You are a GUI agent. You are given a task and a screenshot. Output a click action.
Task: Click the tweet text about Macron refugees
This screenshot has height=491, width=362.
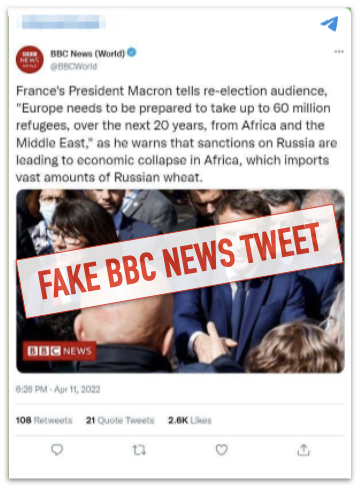point(177,134)
